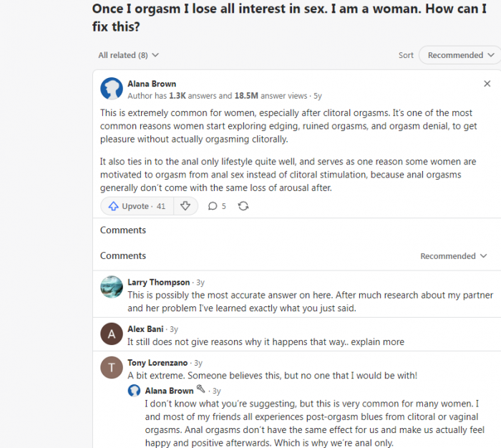The height and width of the screenshot is (448, 501).
Task: Click the share (reshare arrows) icon
Action: coord(243,206)
